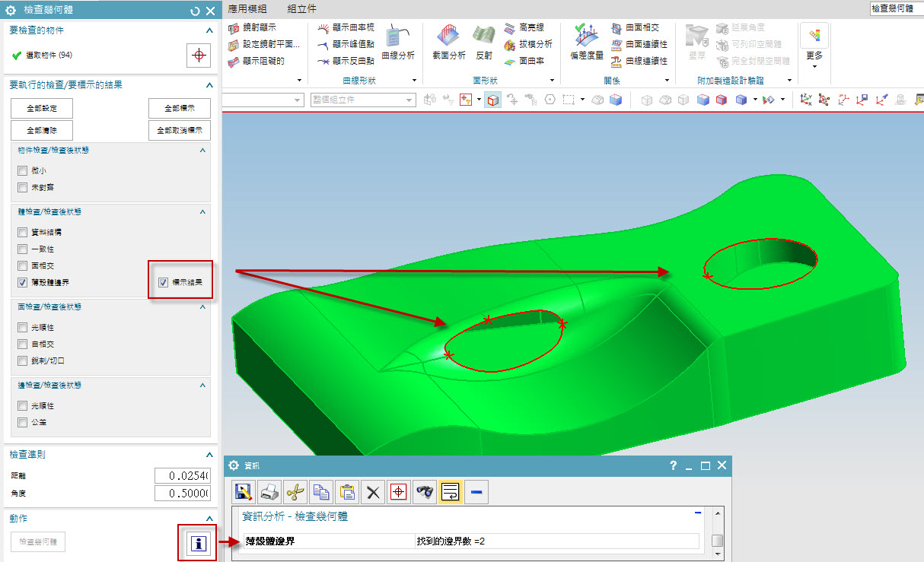Expand the 曲線形狀 group dropdown arrow
Screen dimensions: 924x562
415,80
